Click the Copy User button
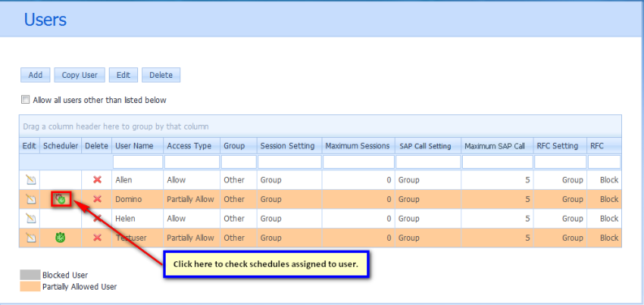This screenshot has height=305, width=644. tap(80, 75)
